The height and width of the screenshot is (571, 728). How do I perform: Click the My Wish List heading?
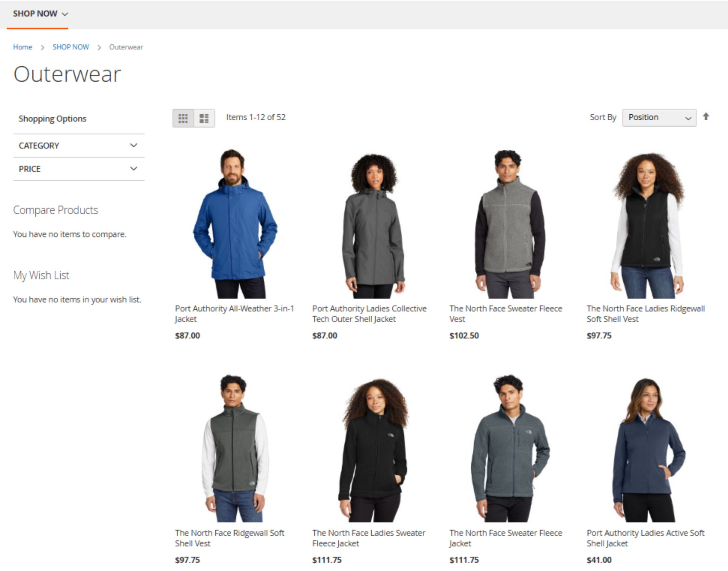(41, 275)
